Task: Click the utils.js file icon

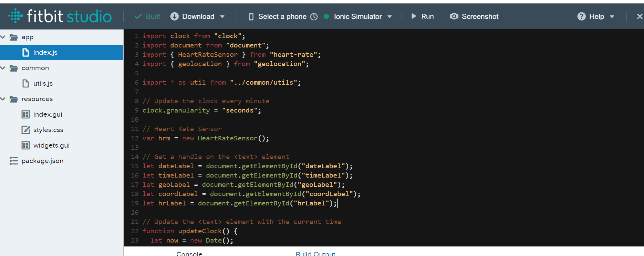Action: pyautogui.click(x=25, y=83)
